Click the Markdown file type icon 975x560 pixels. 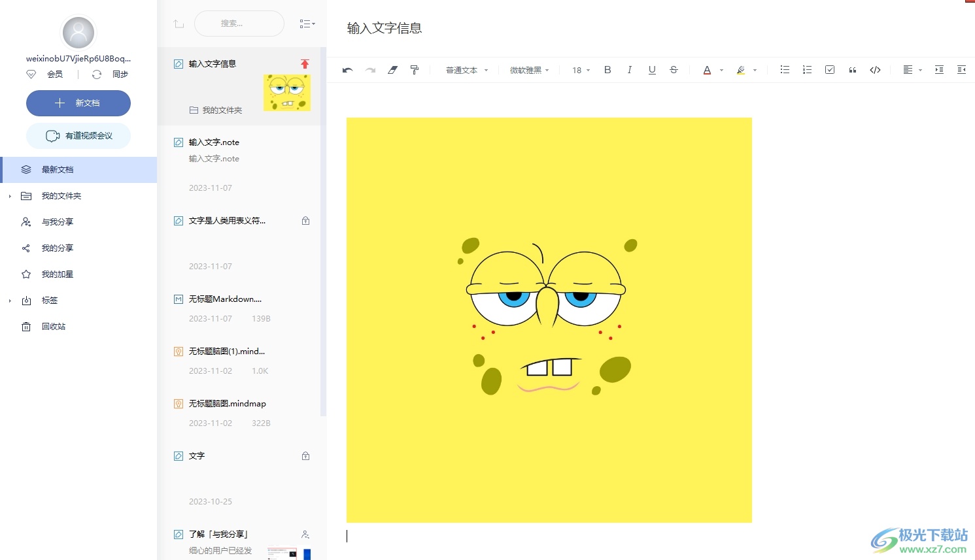click(x=179, y=299)
